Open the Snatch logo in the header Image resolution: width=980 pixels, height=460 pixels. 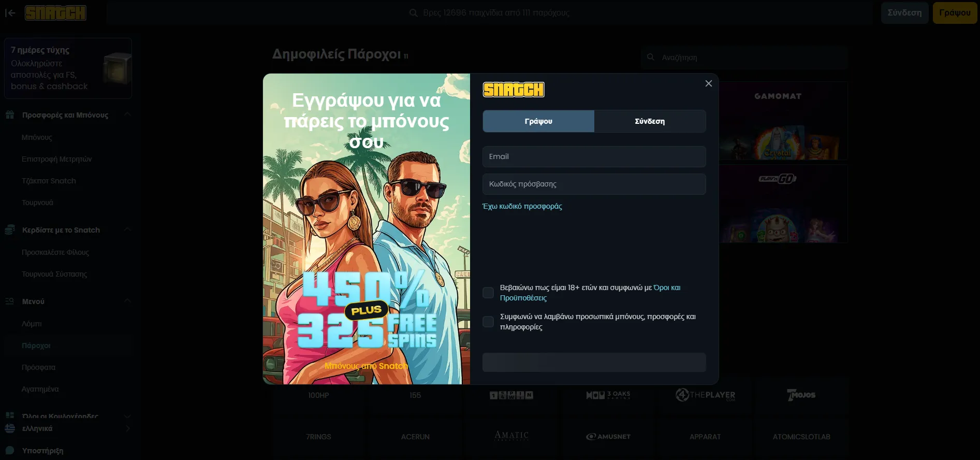coord(55,13)
